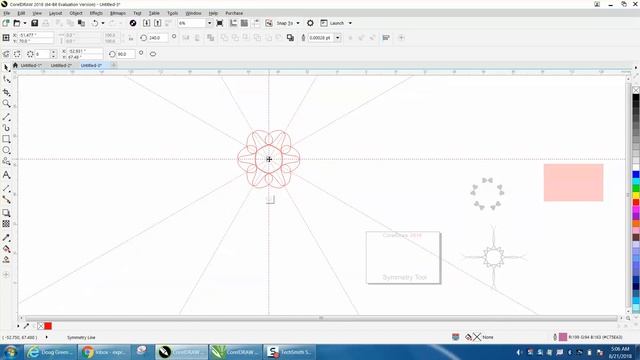Open the File menu
Screen dimensions: 640x360
pos(7,13)
